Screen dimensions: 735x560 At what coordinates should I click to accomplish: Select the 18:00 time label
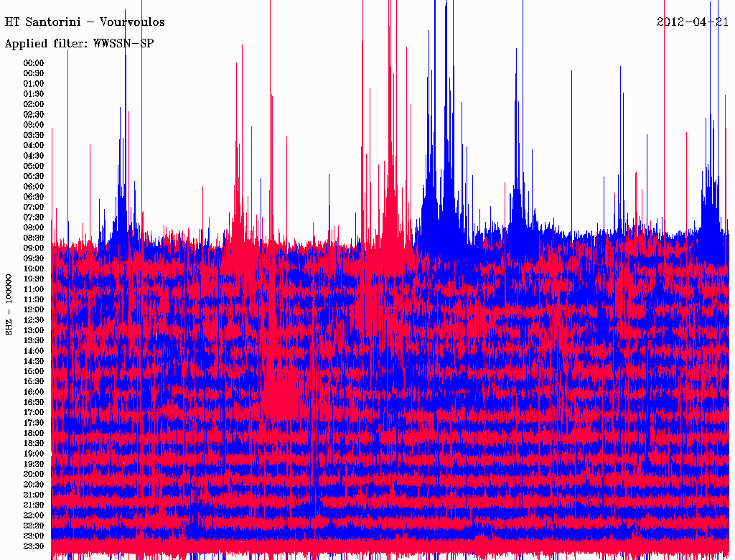point(34,434)
